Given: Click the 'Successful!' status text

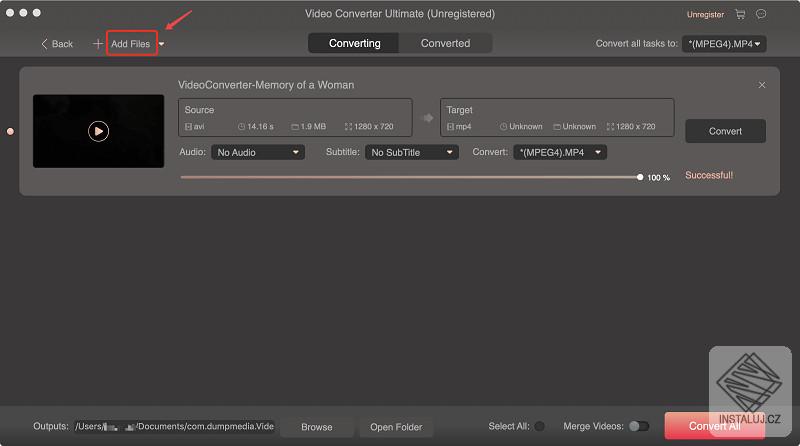Looking at the screenshot, I should (x=709, y=175).
